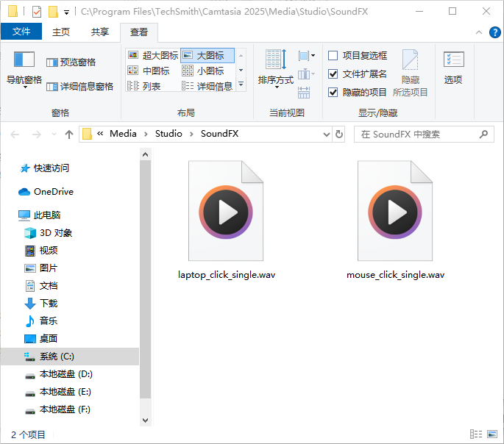
Task: Select mouse_click_single.wav file
Action: click(395, 220)
